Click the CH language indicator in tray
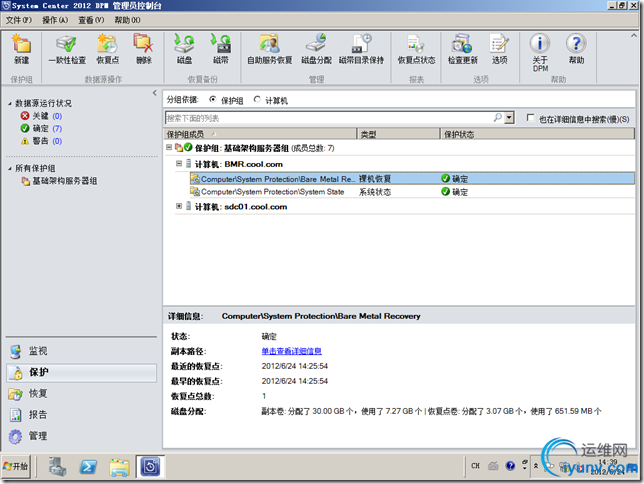644x484 pixels. coord(476,466)
